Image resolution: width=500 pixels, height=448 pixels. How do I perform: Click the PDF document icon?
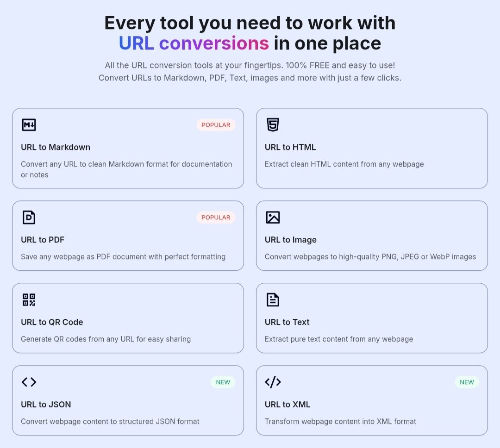click(x=29, y=218)
